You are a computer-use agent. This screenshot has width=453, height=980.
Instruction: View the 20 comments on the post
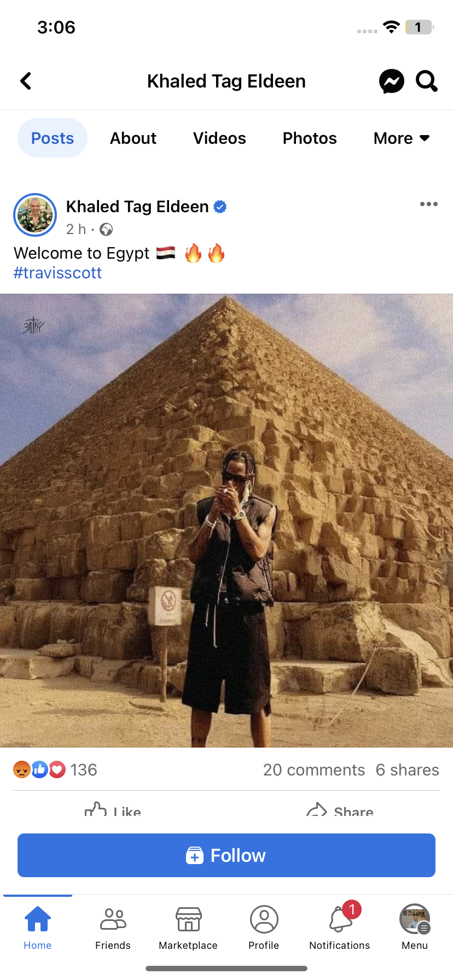point(313,770)
